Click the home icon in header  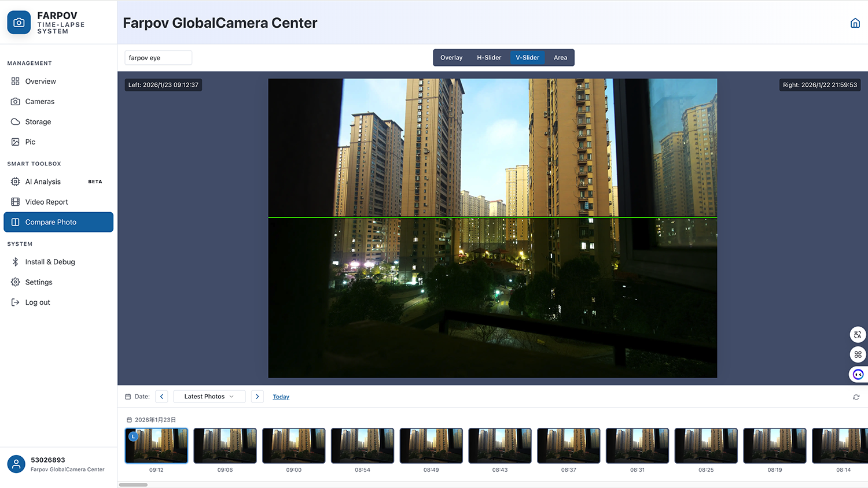pos(855,23)
